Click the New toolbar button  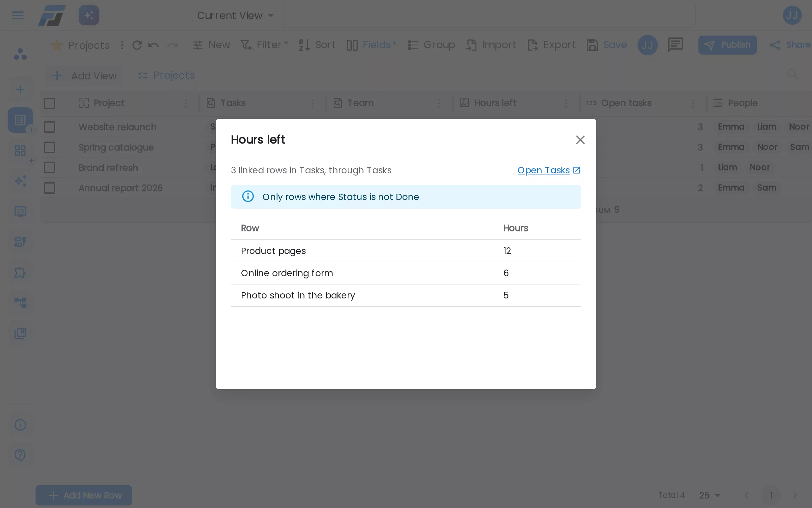pos(211,45)
